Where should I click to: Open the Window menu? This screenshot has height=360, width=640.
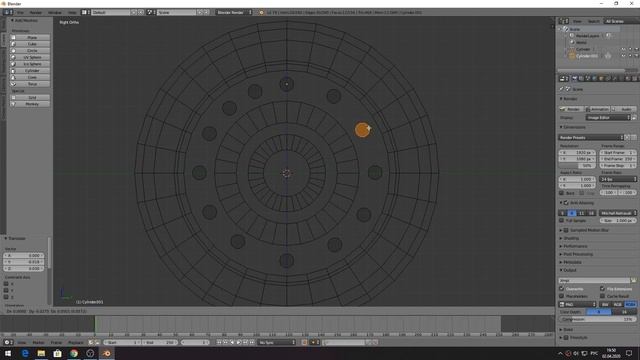tap(55, 12)
